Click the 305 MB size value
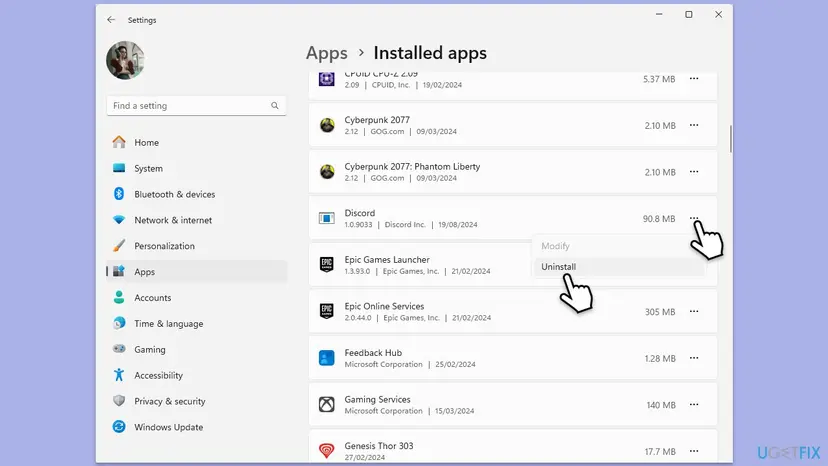This screenshot has height=466, width=828. tap(660, 312)
